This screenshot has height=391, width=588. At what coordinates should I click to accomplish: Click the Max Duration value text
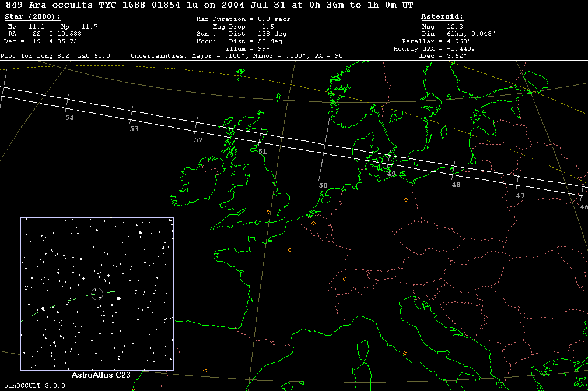[243, 19]
